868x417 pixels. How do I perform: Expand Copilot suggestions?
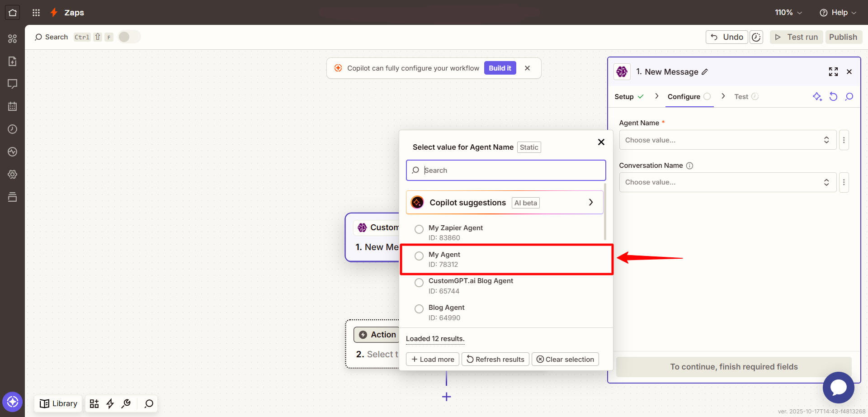click(x=505, y=202)
